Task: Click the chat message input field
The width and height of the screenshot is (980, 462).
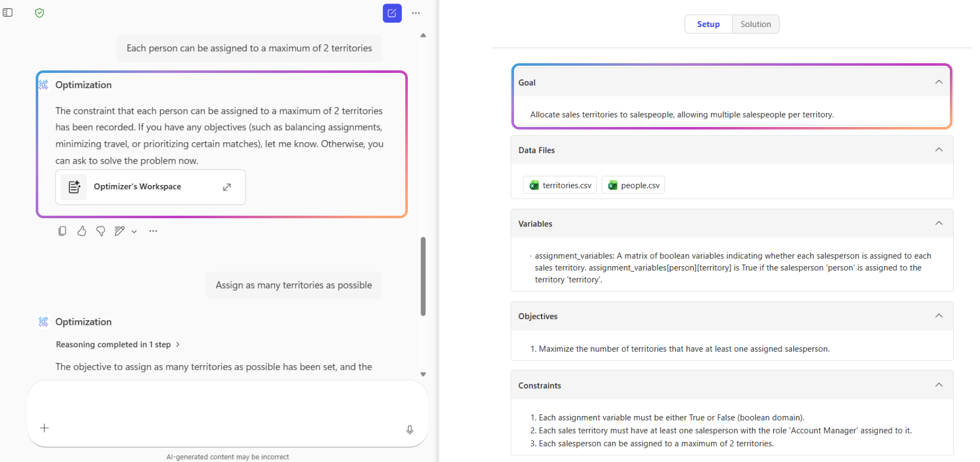Action: click(227, 403)
